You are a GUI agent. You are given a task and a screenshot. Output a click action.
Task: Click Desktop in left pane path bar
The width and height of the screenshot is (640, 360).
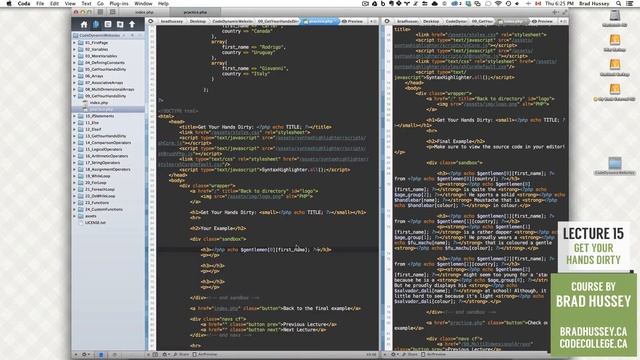pyautogui.click(x=198, y=21)
